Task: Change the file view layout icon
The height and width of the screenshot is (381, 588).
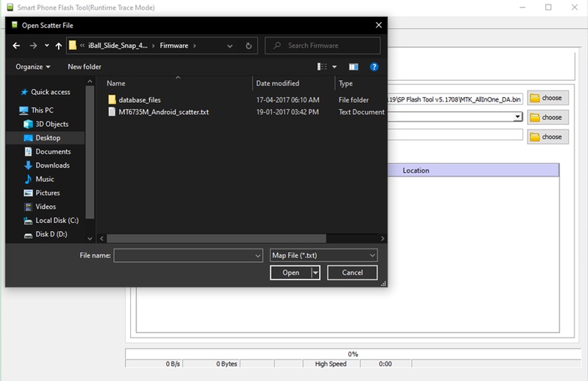Action: 322,67
